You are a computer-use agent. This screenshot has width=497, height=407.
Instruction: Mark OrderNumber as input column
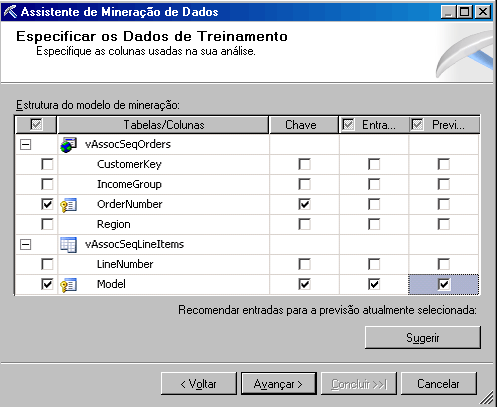point(374,204)
